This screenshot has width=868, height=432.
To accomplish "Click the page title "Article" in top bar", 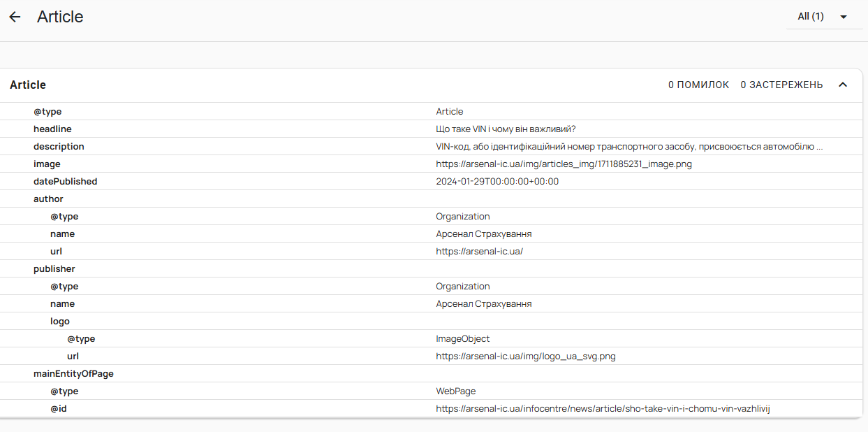I will (60, 17).
